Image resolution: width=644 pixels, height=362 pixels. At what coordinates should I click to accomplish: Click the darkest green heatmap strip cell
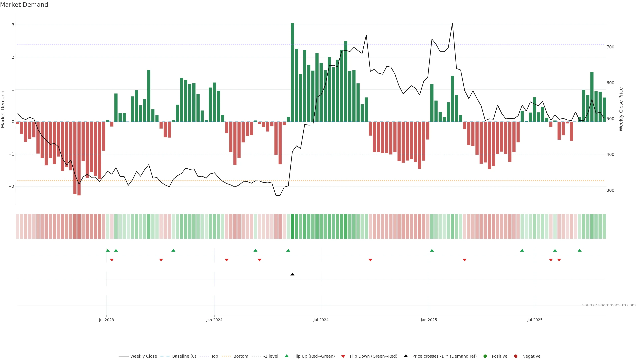point(292,226)
